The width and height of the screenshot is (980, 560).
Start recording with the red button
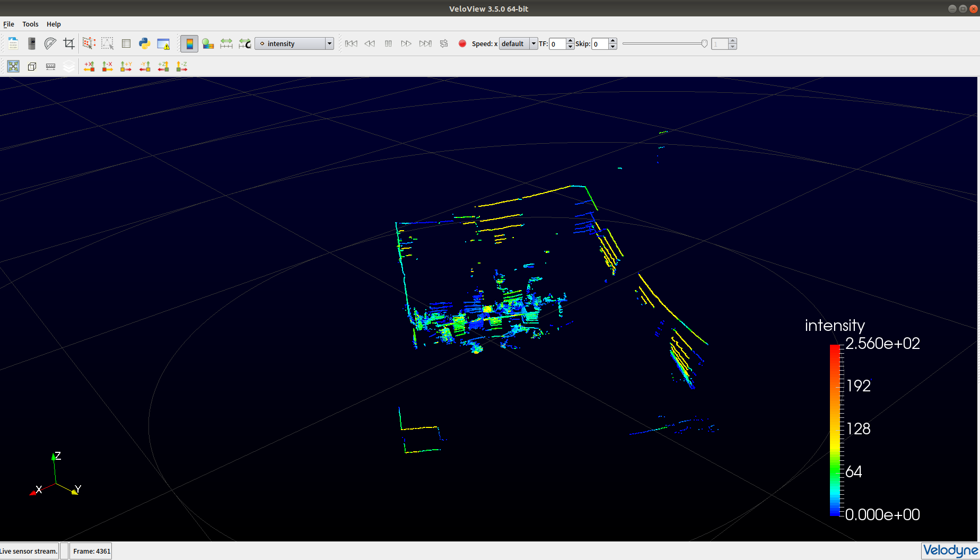pos(462,43)
